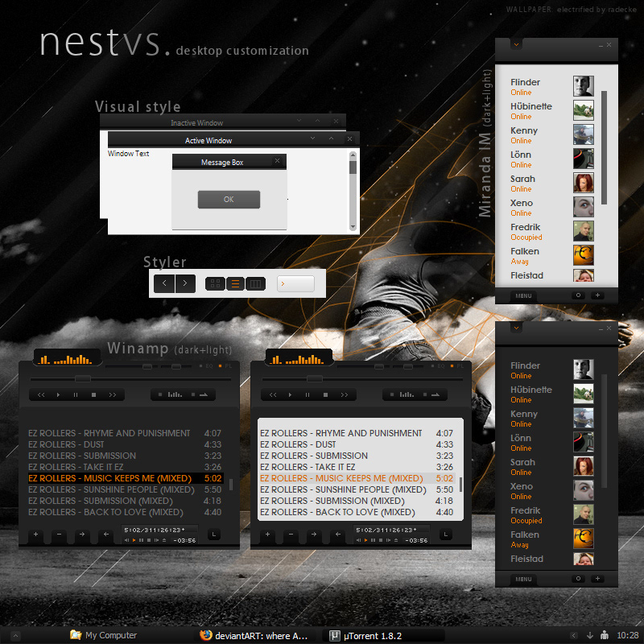
Task: Open chevron dropdown in light Miranda title
Action: pos(516,44)
